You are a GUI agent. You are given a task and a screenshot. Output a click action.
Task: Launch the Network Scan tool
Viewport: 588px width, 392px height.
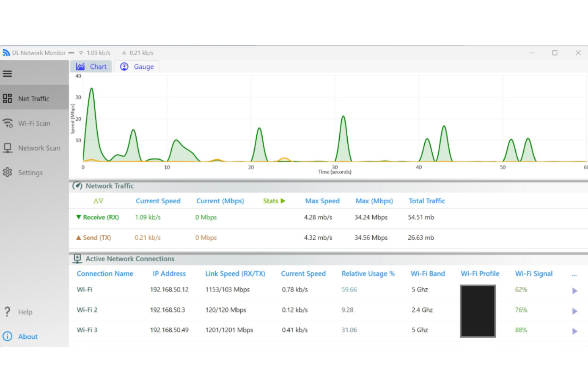click(x=39, y=148)
